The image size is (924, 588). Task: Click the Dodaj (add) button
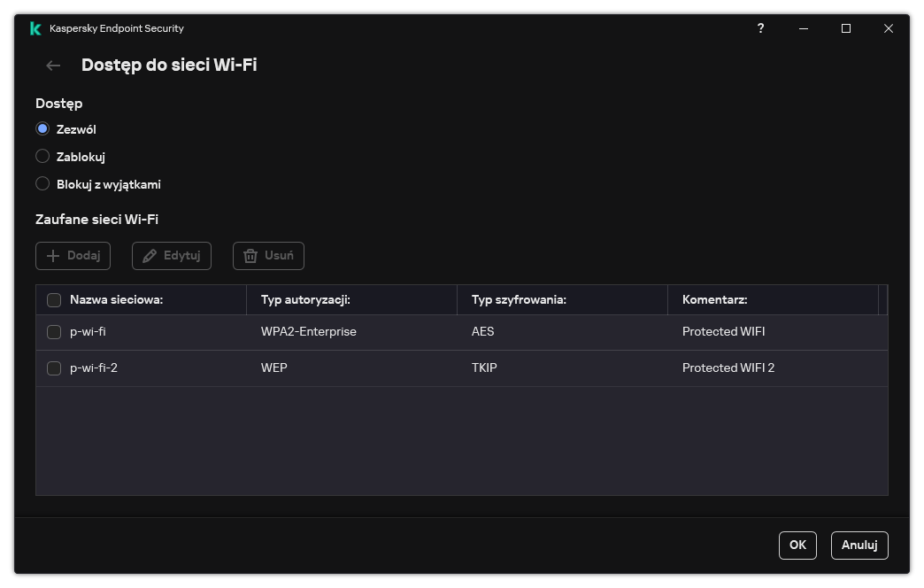click(73, 256)
